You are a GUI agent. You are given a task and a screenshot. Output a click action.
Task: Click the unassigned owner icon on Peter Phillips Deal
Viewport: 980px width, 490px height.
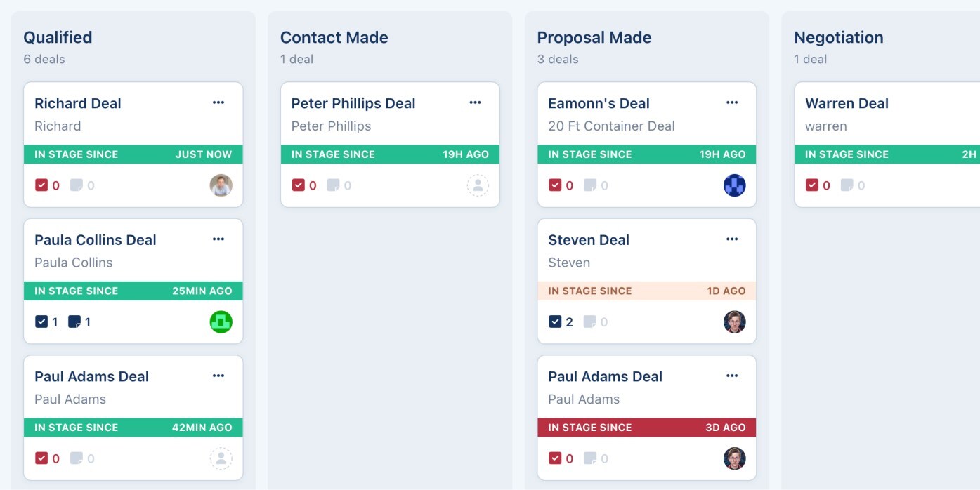click(478, 185)
